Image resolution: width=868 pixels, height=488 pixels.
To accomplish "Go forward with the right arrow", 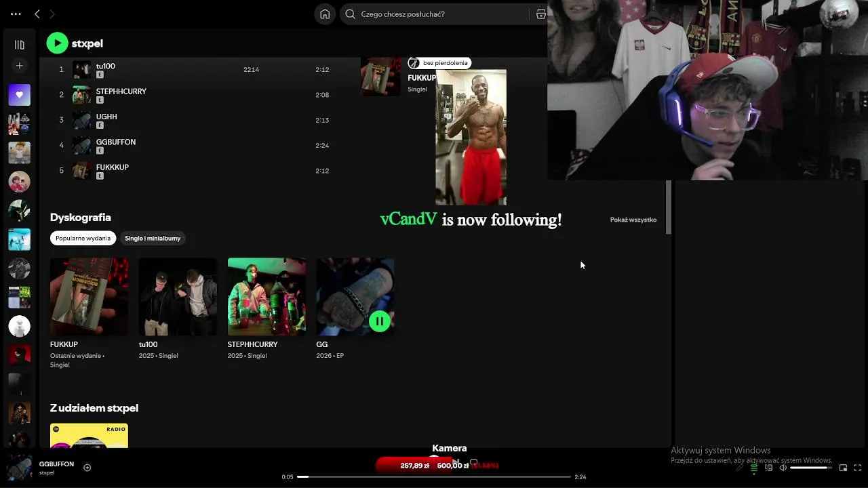I will coord(52,14).
